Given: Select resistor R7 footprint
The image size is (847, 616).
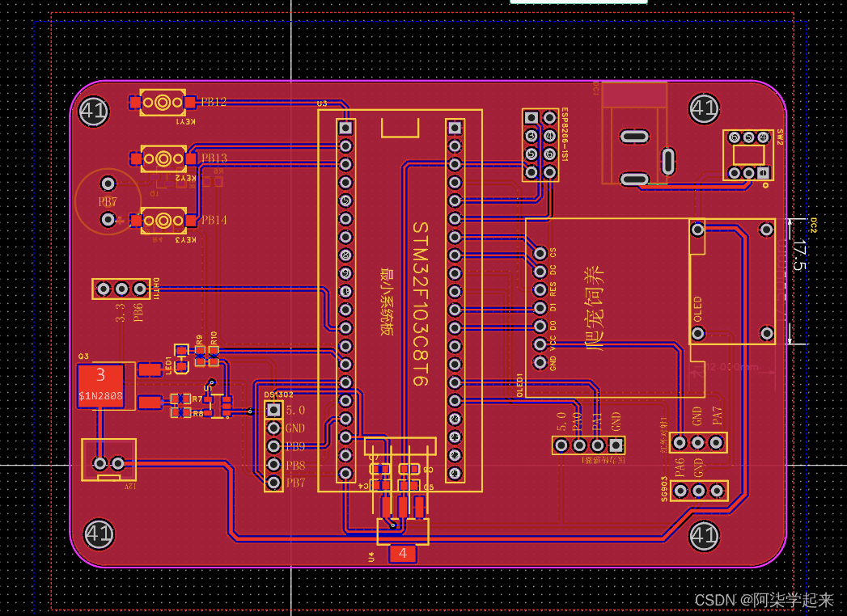Looking at the screenshot, I should [x=181, y=399].
